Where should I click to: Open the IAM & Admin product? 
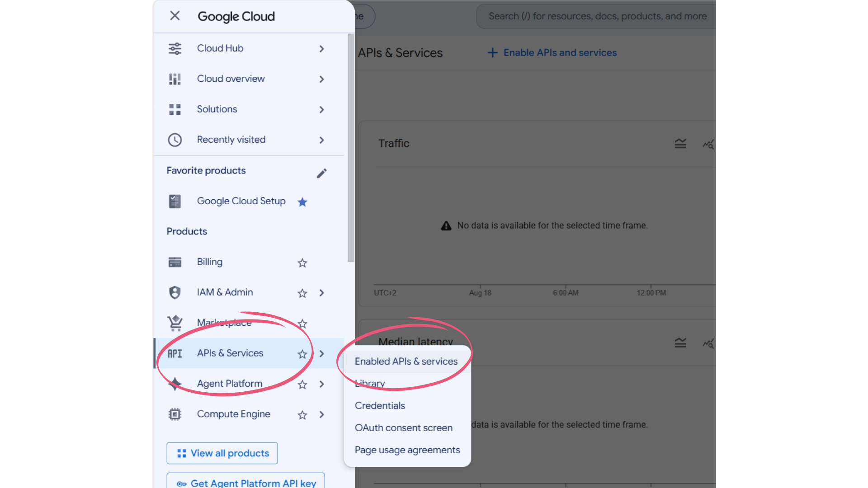(x=249, y=292)
